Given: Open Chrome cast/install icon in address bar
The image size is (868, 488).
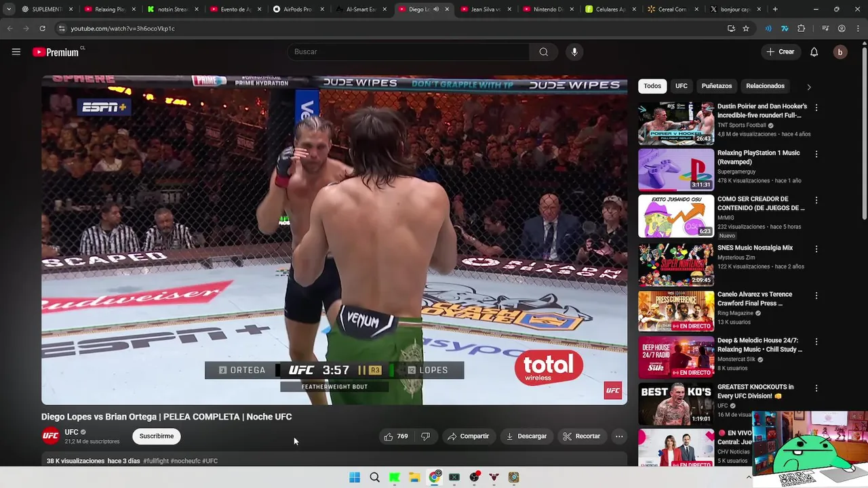Looking at the screenshot, I should click(731, 28).
